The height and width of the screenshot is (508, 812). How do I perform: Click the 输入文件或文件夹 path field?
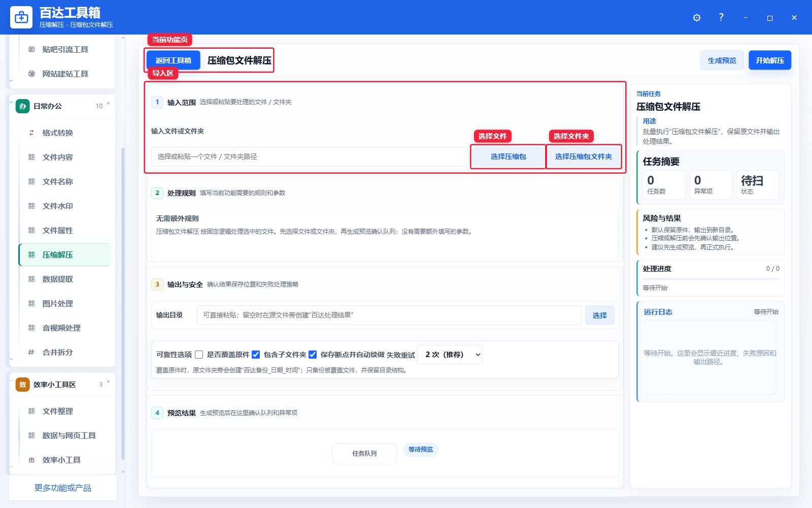(x=310, y=156)
